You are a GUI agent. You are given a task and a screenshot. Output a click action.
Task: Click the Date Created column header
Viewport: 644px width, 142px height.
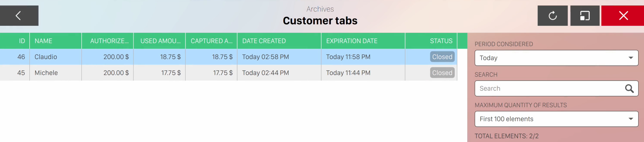pos(264,41)
